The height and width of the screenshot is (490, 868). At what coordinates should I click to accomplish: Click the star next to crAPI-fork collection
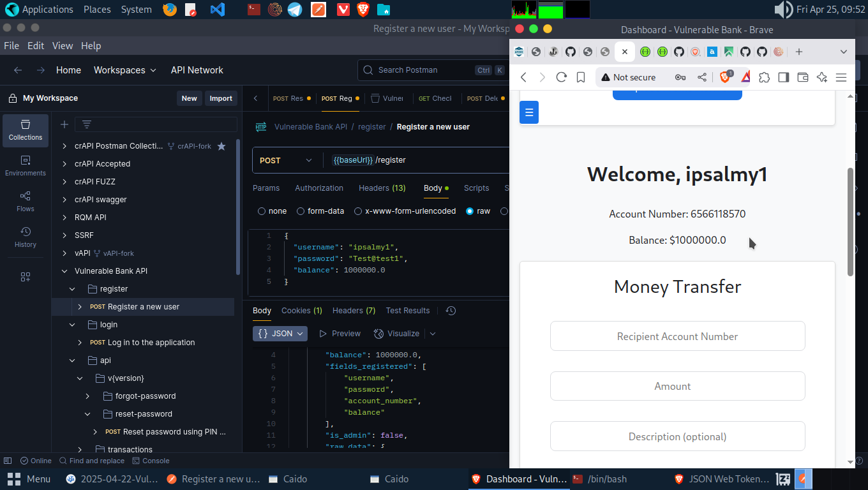pyautogui.click(x=221, y=146)
